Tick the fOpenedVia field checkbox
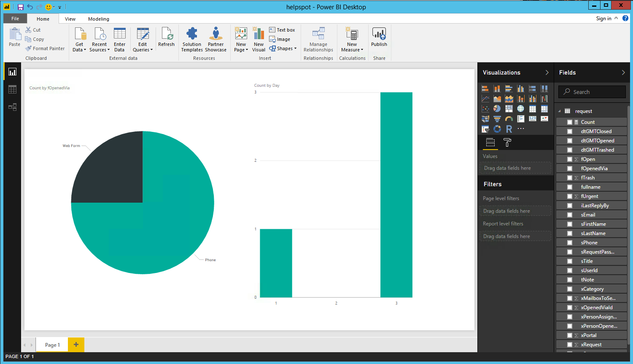The width and height of the screenshot is (633, 364). (570, 169)
